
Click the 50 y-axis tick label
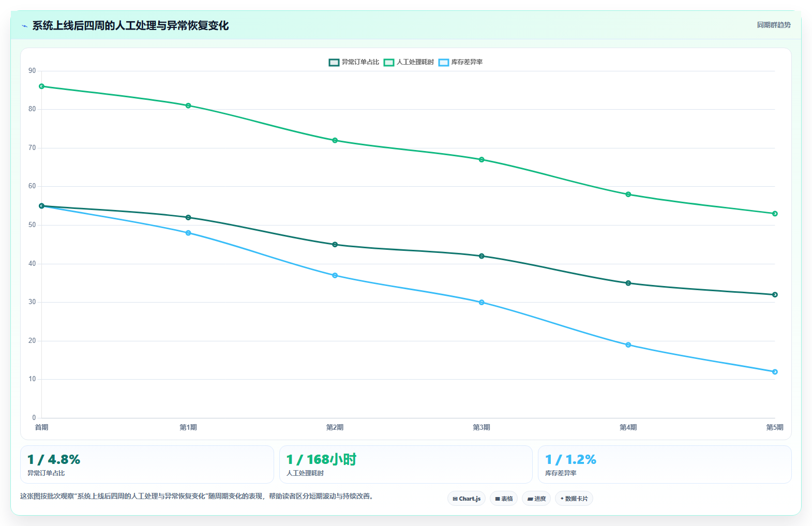pos(33,225)
